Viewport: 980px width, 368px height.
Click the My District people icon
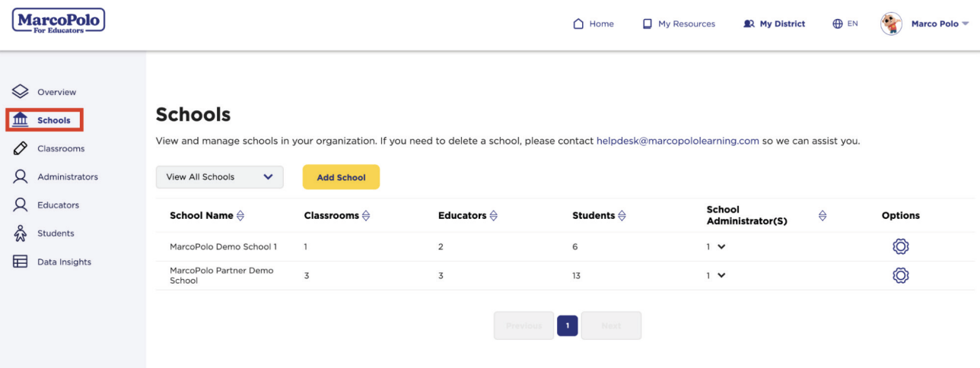tap(749, 24)
